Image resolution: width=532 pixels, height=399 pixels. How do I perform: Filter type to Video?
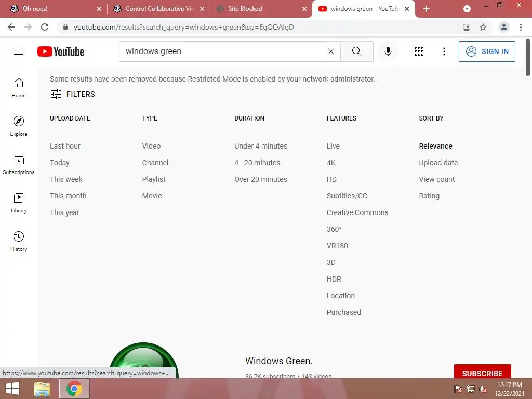point(151,146)
